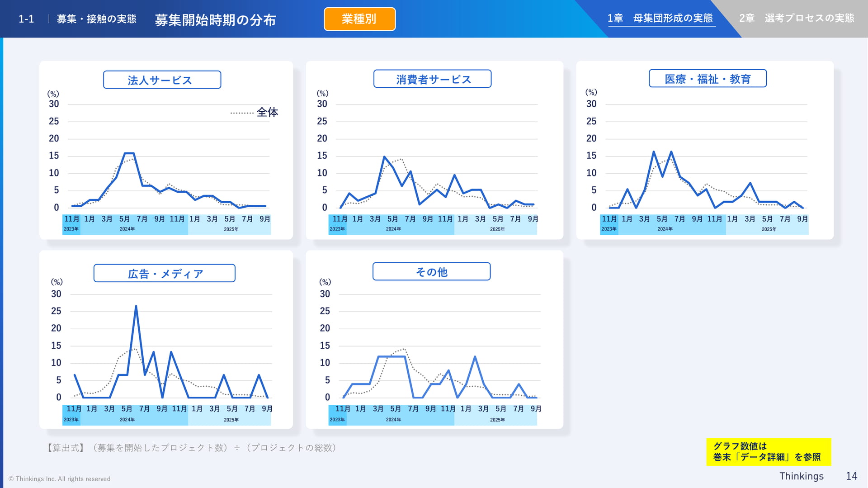Select the 法人サービス chart title
The image size is (868, 488).
162,80
